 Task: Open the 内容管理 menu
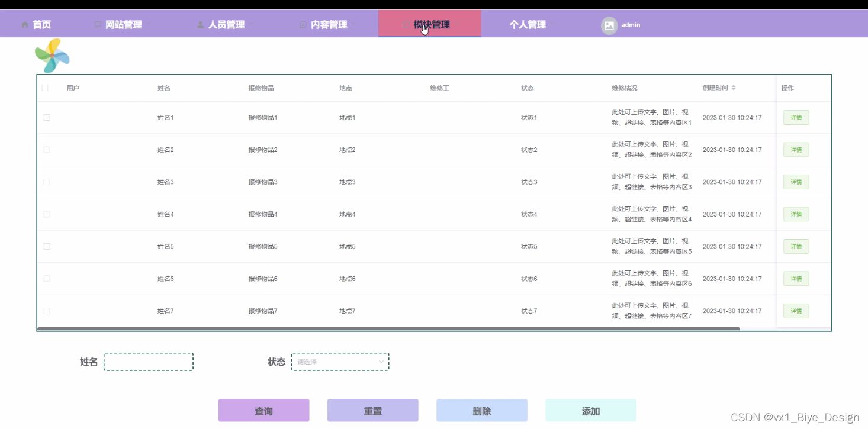pyautogui.click(x=328, y=25)
